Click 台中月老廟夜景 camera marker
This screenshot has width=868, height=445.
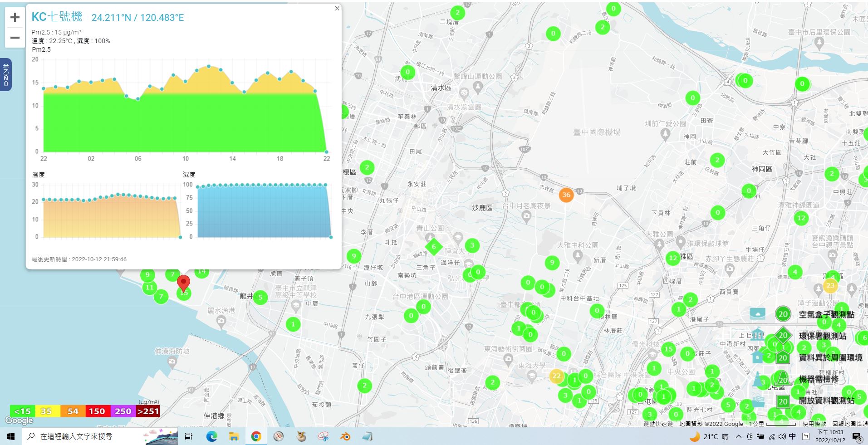pos(526,217)
